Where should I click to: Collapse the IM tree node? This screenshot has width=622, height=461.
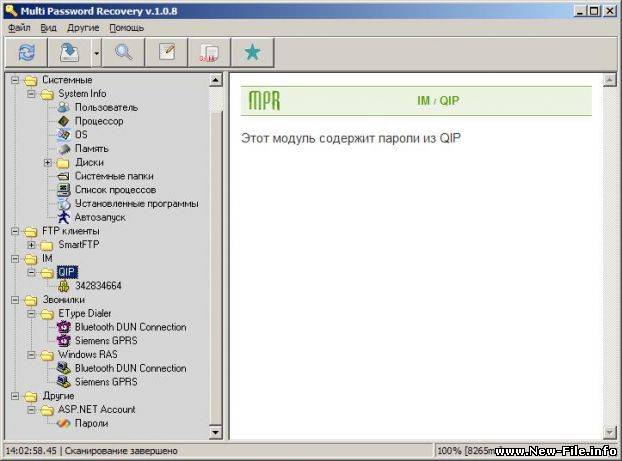[15, 259]
